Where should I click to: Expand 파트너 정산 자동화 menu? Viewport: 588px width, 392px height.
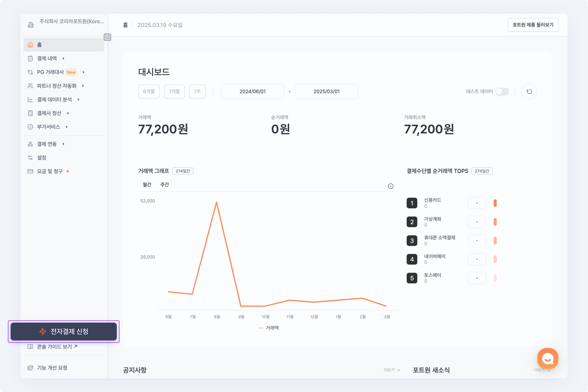pyautogui.click(x=57, y=86)
